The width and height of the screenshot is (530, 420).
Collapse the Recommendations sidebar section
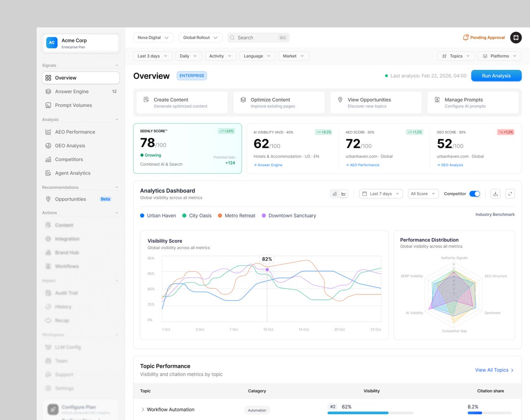click(x=117, y=187)
